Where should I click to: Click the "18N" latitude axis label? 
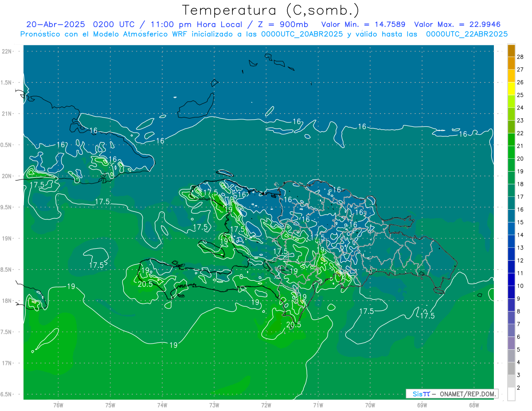click(8, 301)
